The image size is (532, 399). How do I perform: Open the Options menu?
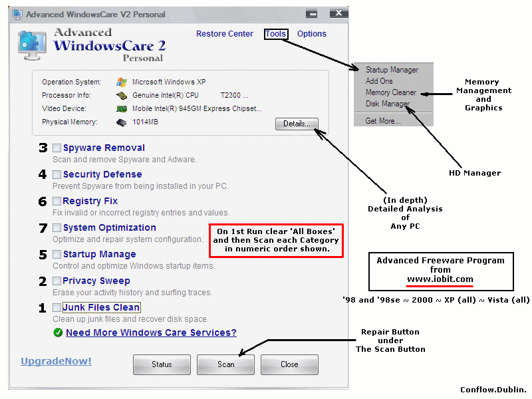pos(312,34)
